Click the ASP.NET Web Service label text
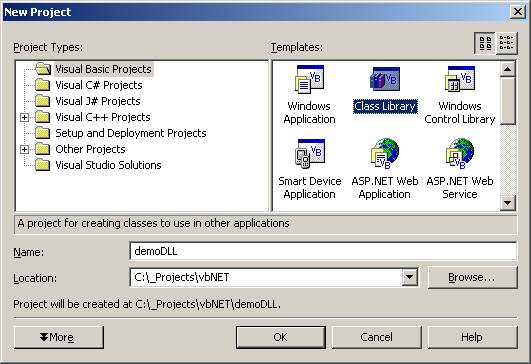This screenshot has height=364, width=531. [460, 188]
